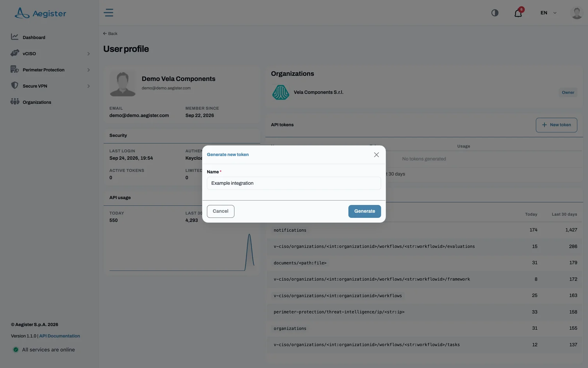The height and width of the screenshot is (368, 588).
Task: Click the Dashboard chart icon
Action: click(x=15, y=37)
